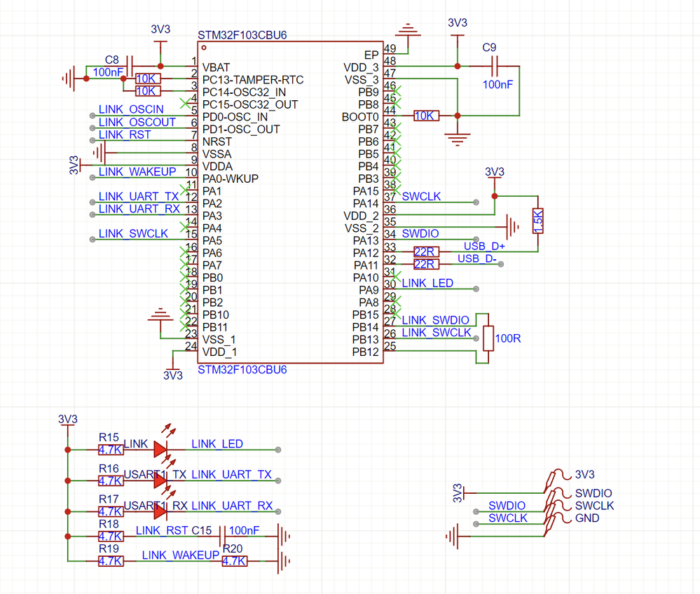Select the 22R resistor on PA11
This screenshot has height=594, width=700.
pyautogui.click(x=426, y=264)
